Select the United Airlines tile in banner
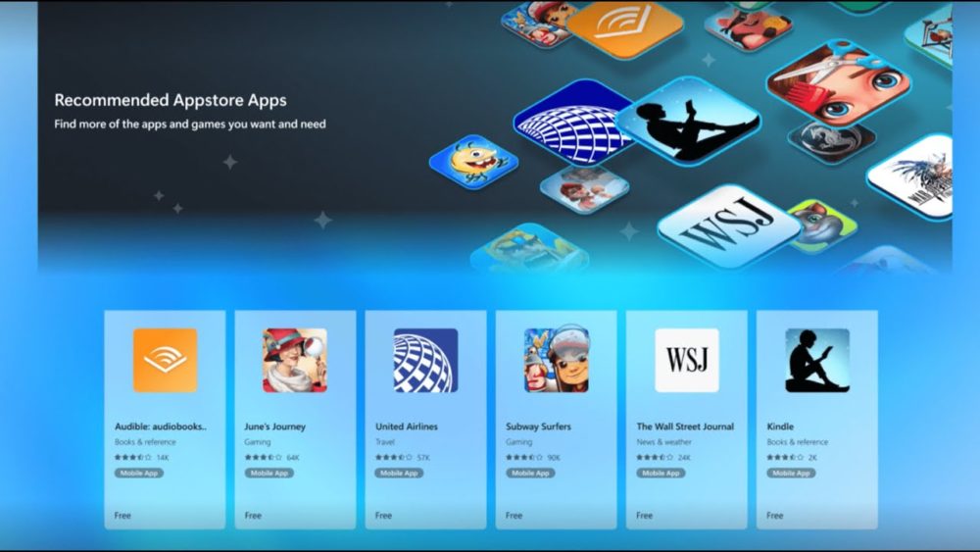The image size is (980, 552). 572,124
